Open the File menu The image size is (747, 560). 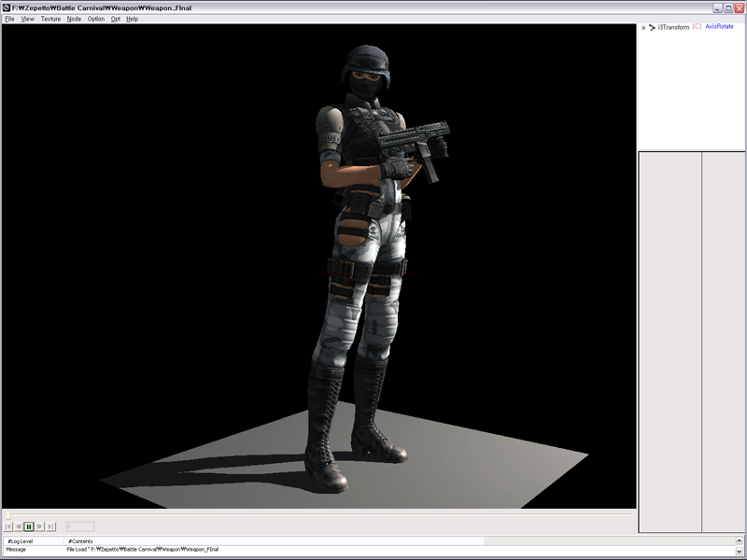pyautogui.click(x=9, y=19)
